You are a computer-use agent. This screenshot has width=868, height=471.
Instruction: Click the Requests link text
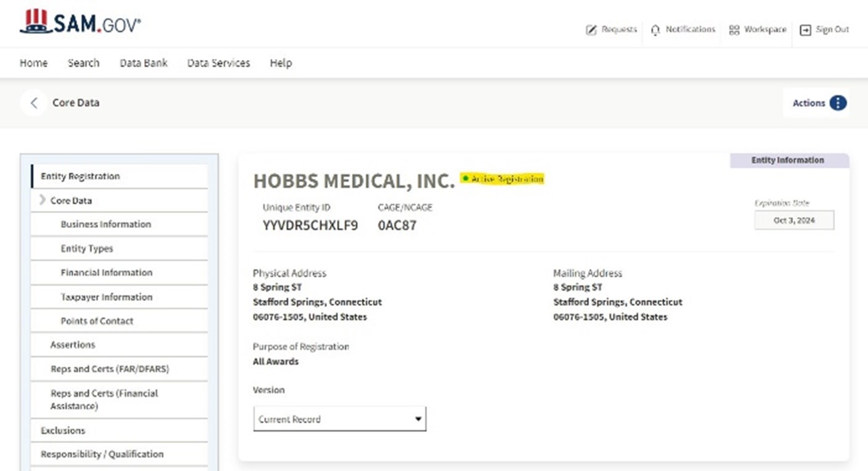[x=619, y=30]
